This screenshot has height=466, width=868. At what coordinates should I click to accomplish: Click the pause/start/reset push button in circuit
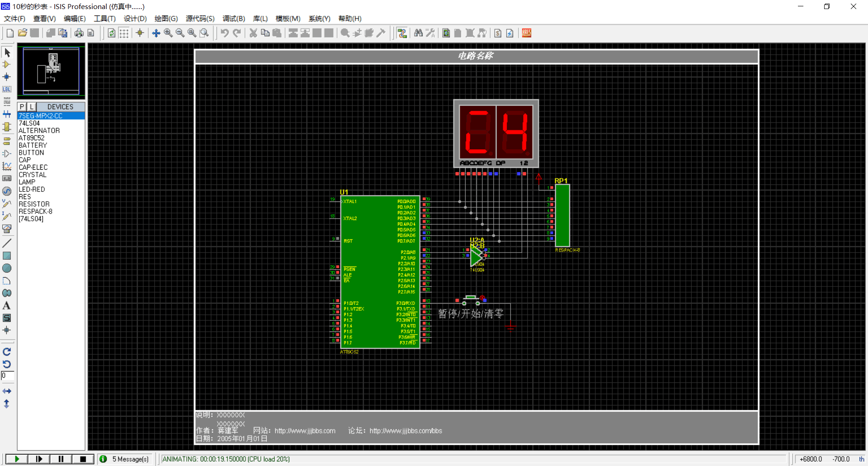pos(471,300)
